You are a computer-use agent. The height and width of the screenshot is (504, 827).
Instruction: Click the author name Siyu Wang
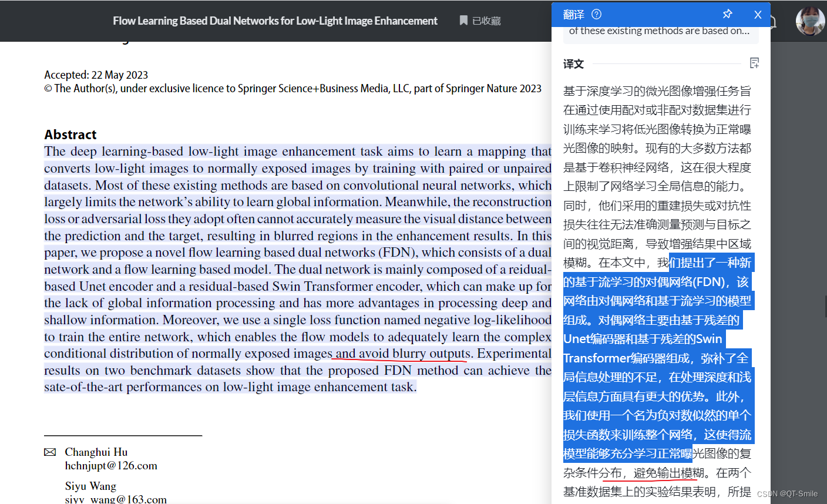click(90, 486)
